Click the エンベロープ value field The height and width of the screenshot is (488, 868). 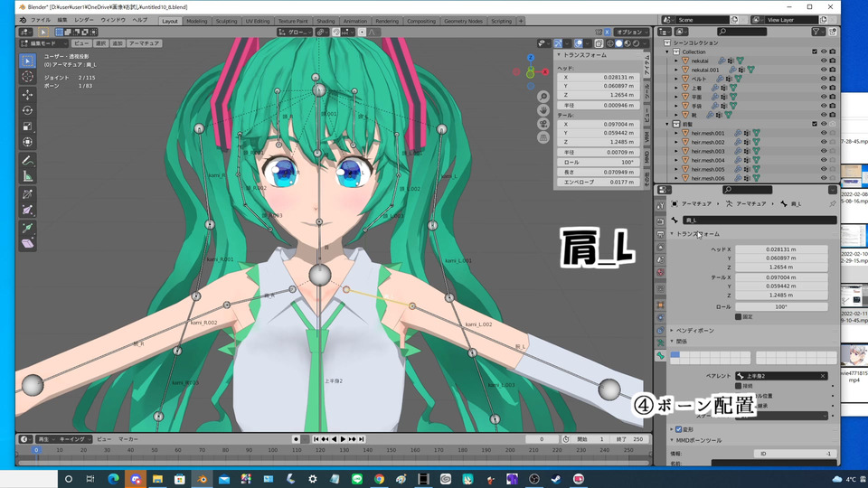pos(598,182)
